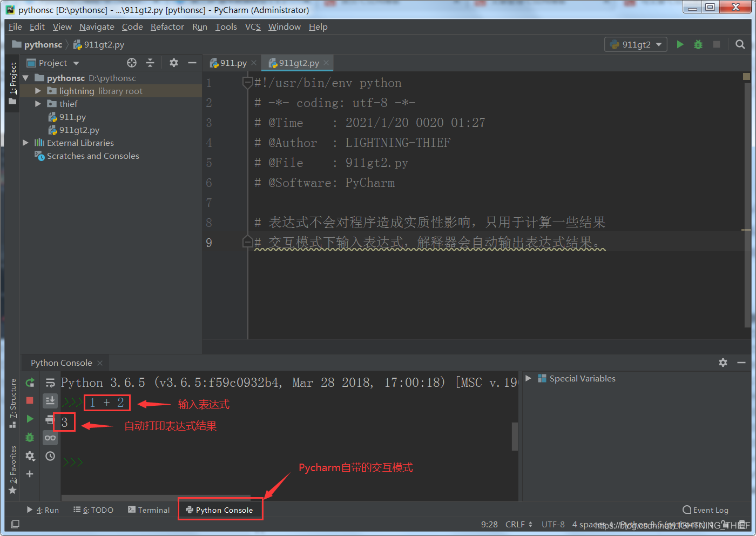
Task: Expand External Libraries node
Action: (25, 143)
